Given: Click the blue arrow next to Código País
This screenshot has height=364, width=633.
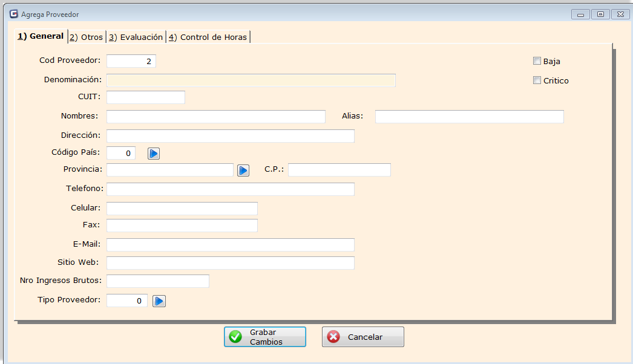Looking at the screenshot, I should point(154,154).
